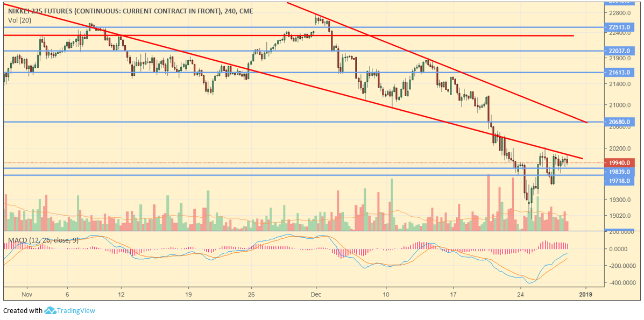The image size is (644, 320).
Task: Select the -400.0000 value on MACD scale
Action: tap(618, 282)
